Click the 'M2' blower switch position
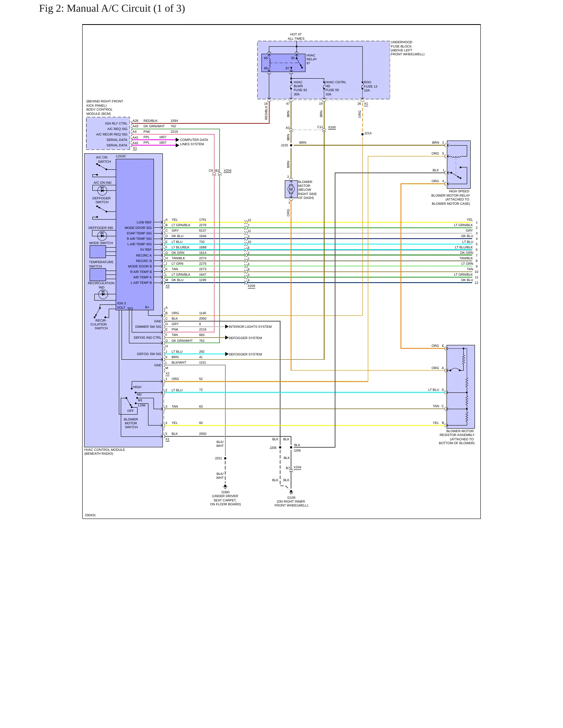563x728 pixels. click(139, 394)
